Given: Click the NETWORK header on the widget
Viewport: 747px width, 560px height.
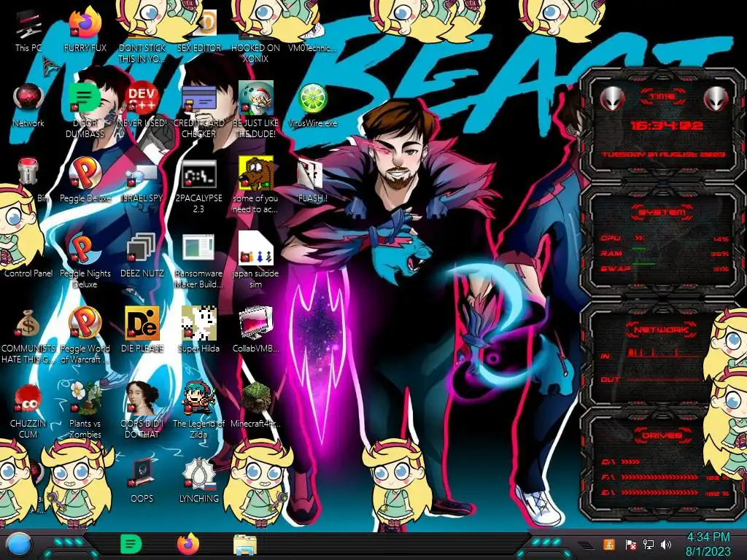Looking at the screenshot, I should 661,329.
